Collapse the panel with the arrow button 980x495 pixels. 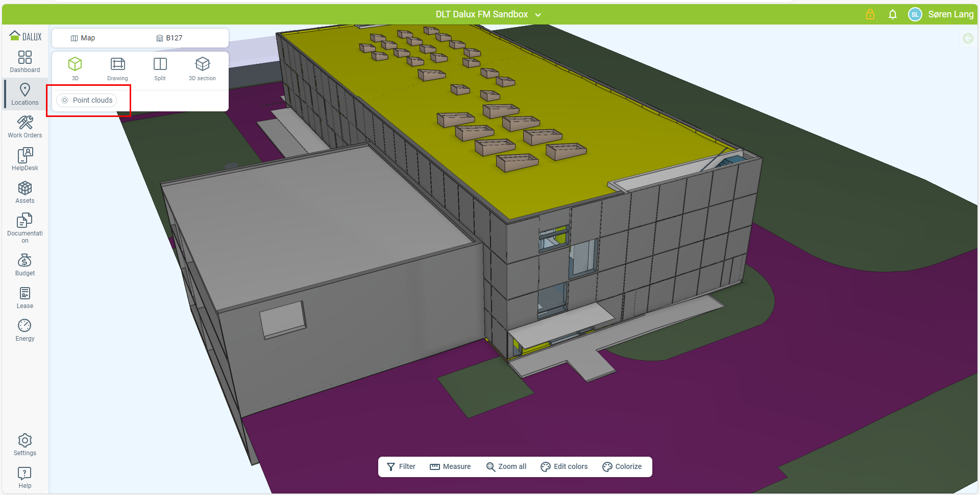coord(968,38)
